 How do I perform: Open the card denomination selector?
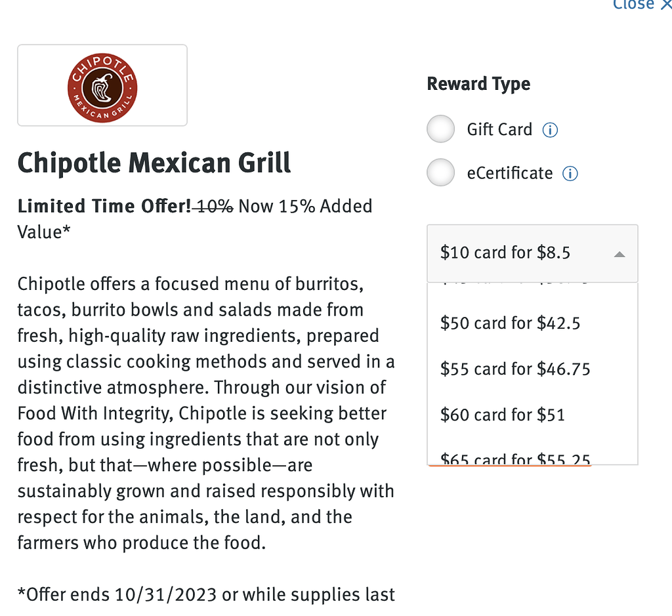coord(532,253)
